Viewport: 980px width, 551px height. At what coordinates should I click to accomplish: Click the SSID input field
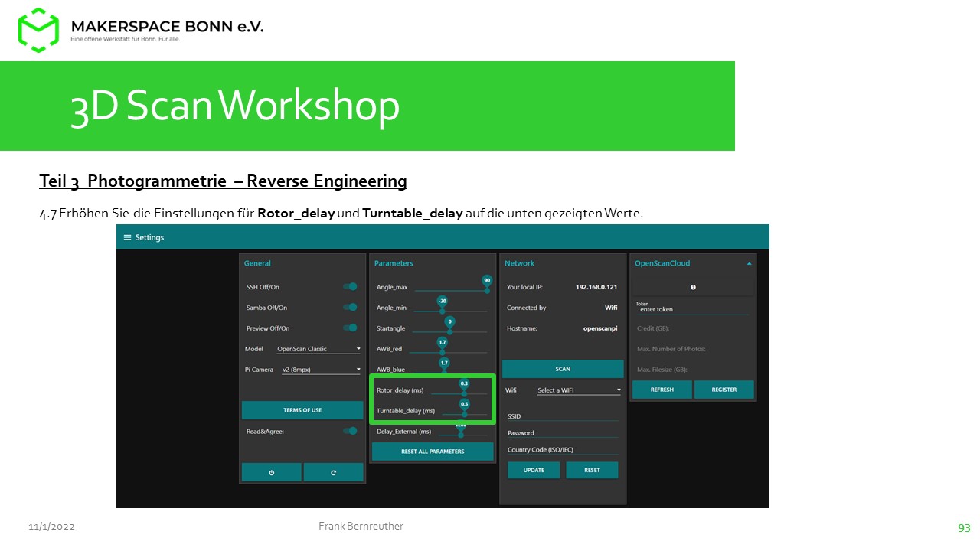[563, 416]
